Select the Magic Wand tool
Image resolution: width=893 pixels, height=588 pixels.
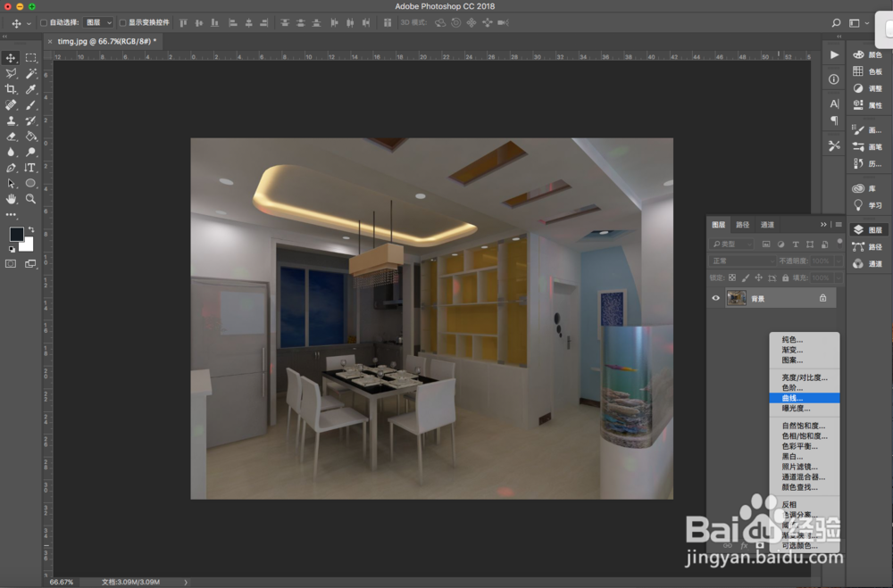tap(30, 73)
